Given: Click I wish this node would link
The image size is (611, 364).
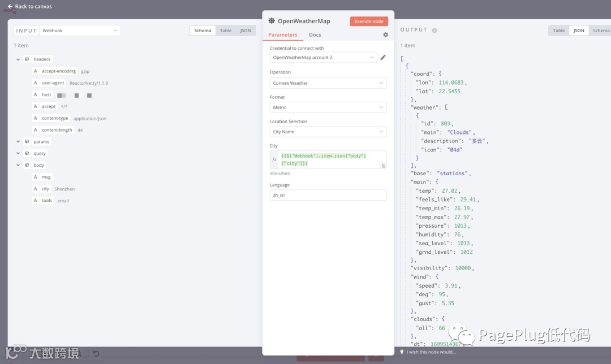Looking at the screenshot, I should (x=431, y=352).
